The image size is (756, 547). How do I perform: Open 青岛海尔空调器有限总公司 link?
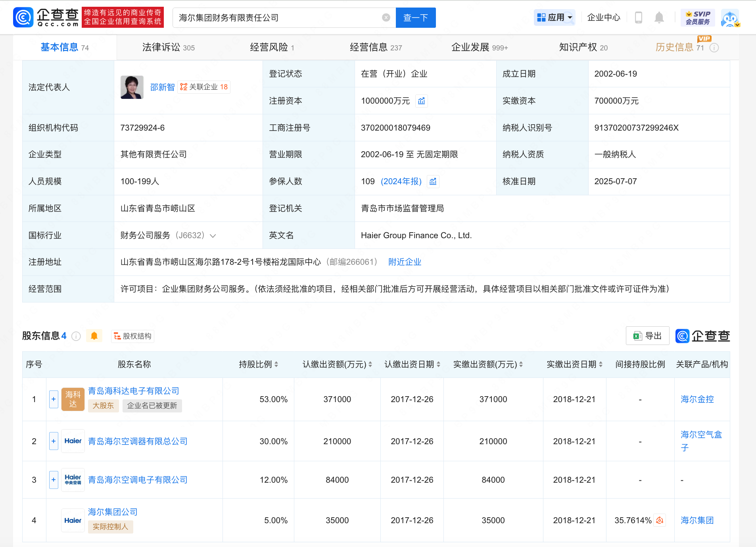point(138,441)
